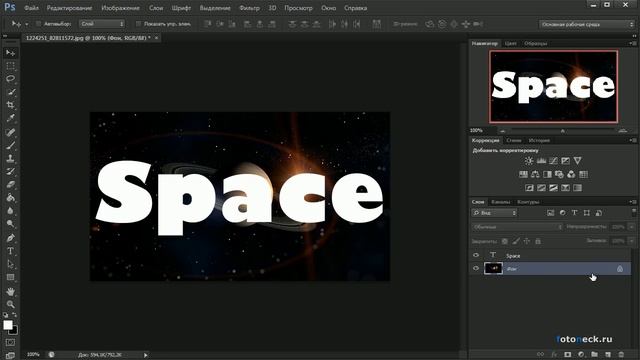
Task: Open the Слой auto-select dropdown
Action: 102,24
